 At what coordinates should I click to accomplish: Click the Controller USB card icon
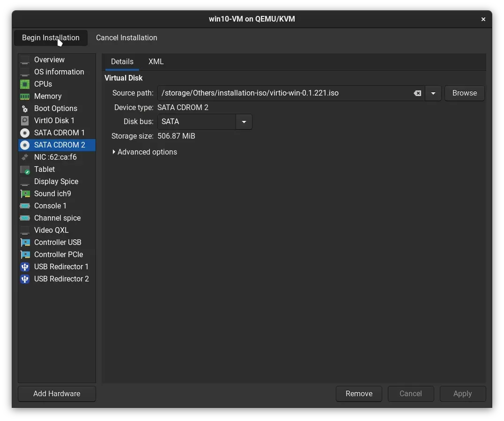click(x=25, y=242)
